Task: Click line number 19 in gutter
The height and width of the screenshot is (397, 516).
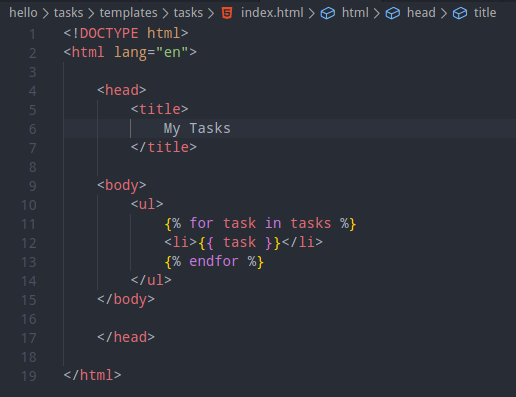Action: (x=28, y=376)
